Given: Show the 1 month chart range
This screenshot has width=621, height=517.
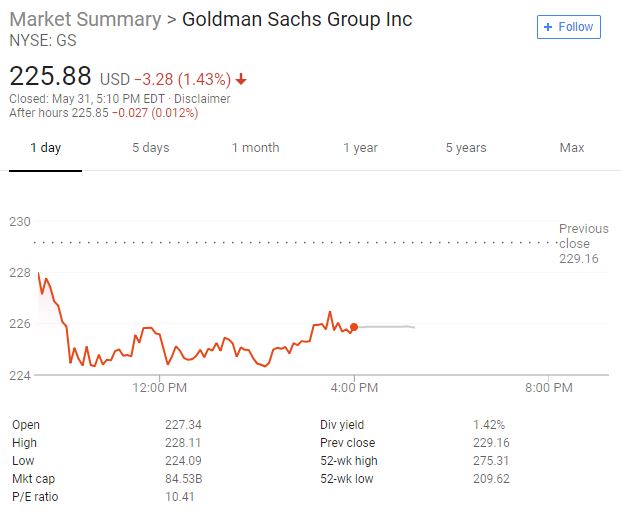Looking at the screenshot, I should 255,148.
